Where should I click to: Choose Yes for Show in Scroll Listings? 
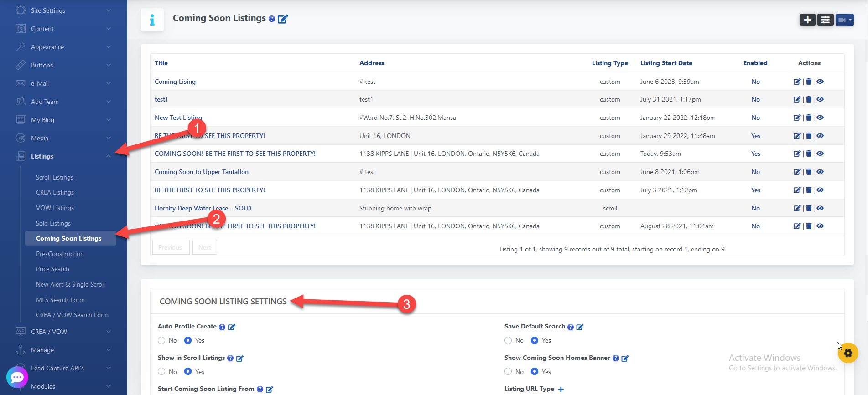(188, 372)
